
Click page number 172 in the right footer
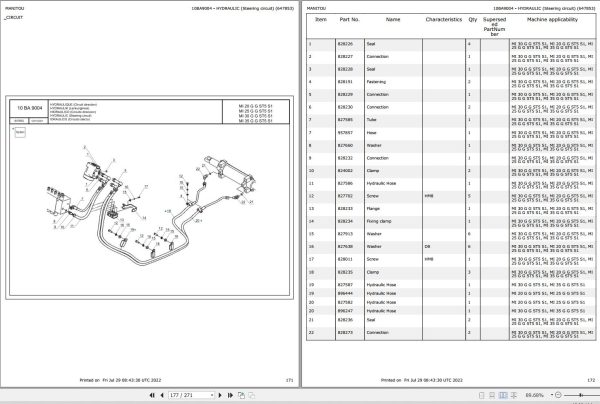click(591, 380)
